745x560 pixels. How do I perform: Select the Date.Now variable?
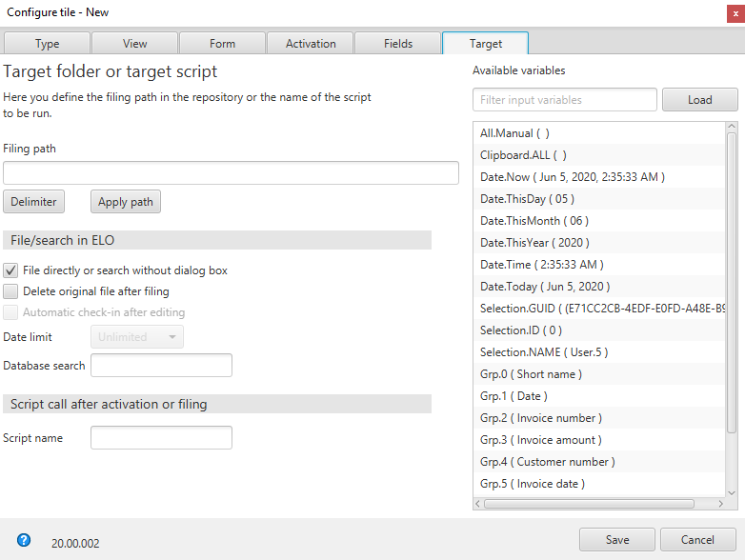coord(599,177)
